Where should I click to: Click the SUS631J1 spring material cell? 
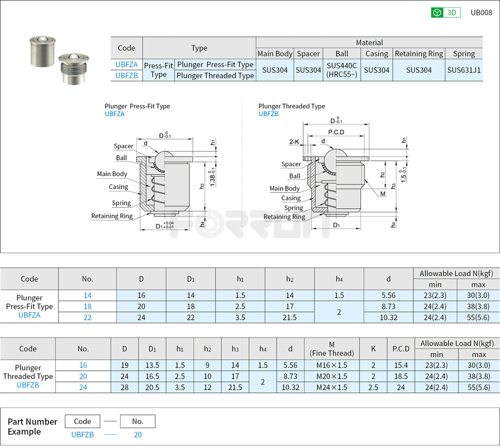pyautogui.click(x=464, y=70)
